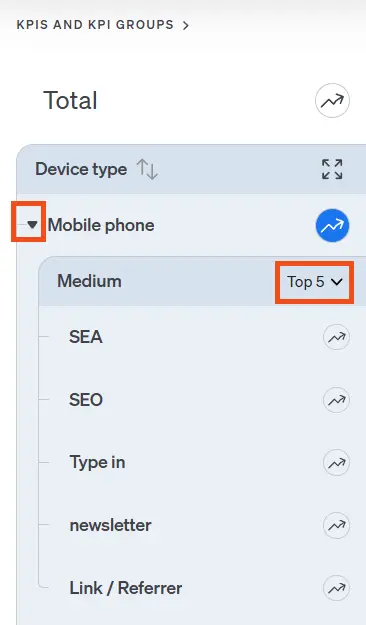Show trend chart for Link / Referrer
This screenshot has width=366, height=625.
pyautogui.click(x=336, y=588)
